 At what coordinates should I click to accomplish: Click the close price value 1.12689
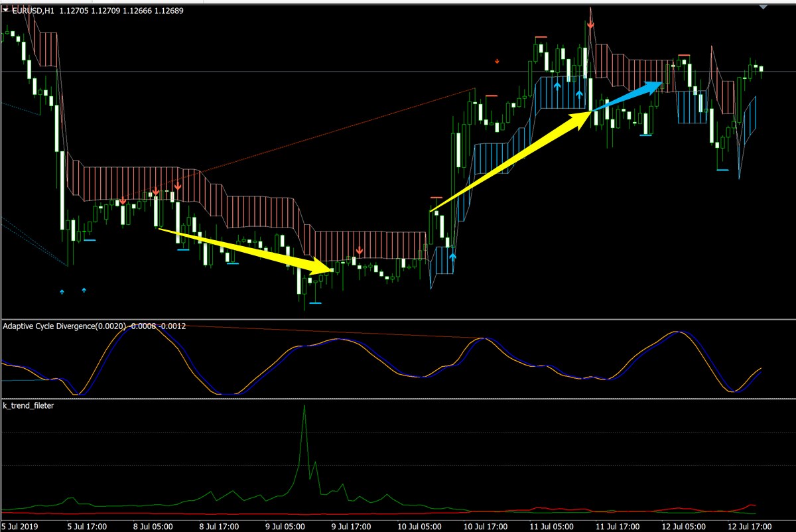tap(170, 11)
